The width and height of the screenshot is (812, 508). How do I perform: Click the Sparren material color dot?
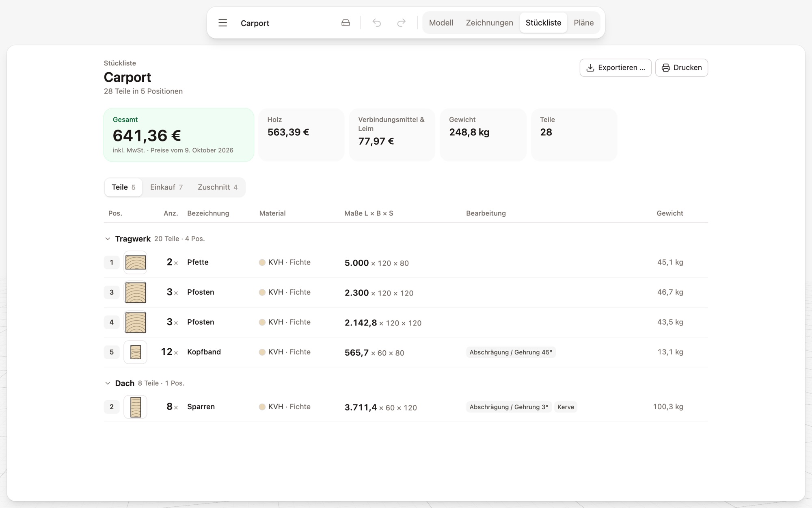[x=262, y=407]
